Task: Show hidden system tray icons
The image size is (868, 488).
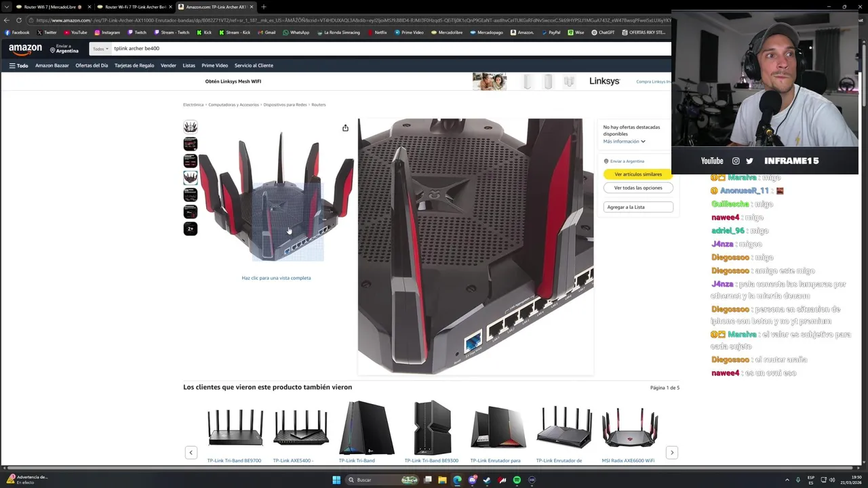Action: click(x=787, y=480)
